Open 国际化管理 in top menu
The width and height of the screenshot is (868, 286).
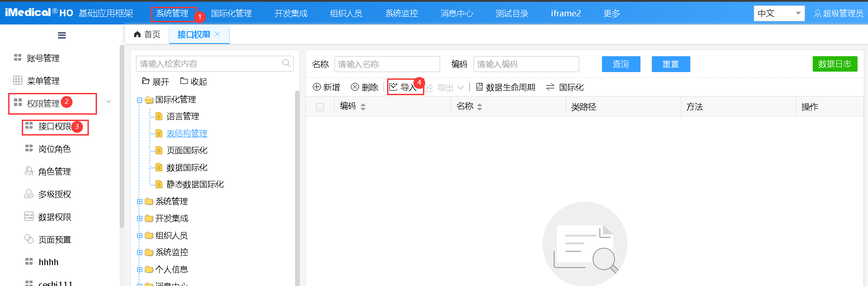[x=231, y=14]
